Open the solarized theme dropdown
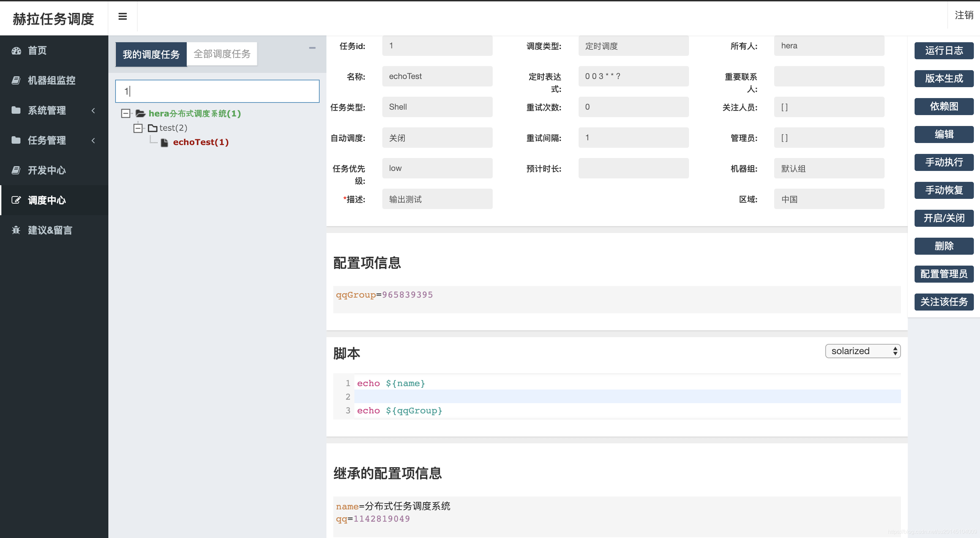Image resolution: width=980 pixels, height=538 pixels. [862, 351]
